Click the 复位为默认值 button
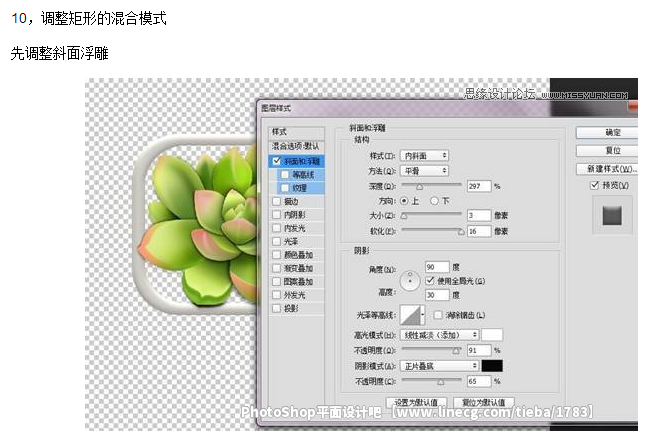Viewport: 649px width, 431px height. click(484, 402)
